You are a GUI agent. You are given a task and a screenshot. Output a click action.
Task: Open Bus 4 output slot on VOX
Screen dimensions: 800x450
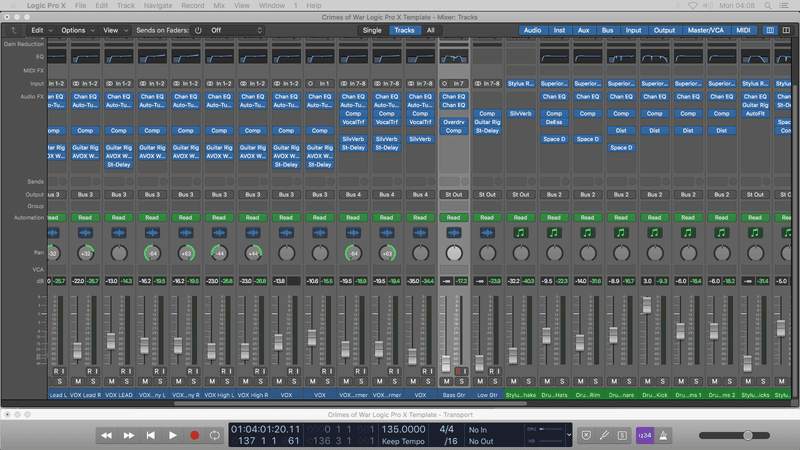click(x=420, y=194)
